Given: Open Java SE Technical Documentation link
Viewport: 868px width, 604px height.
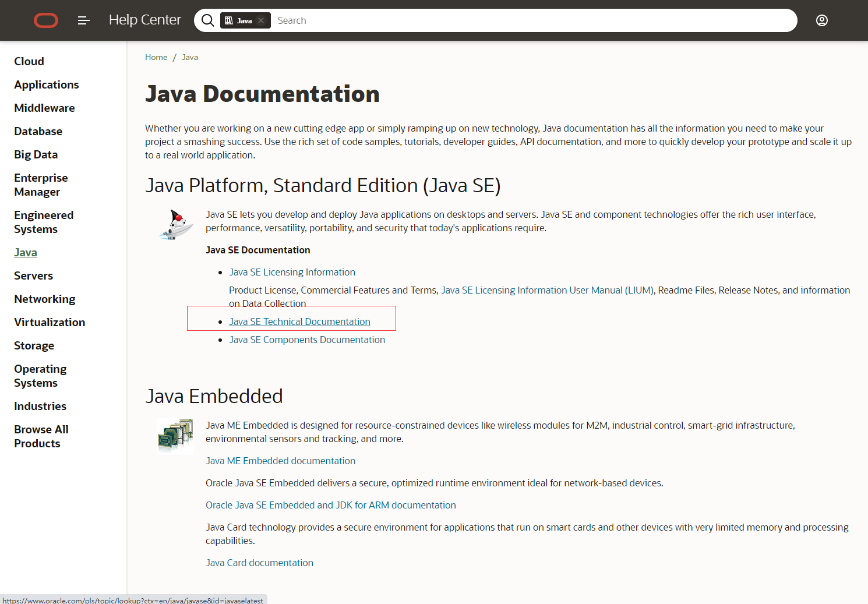Looking at the screenshot, I should coord(299,322).
